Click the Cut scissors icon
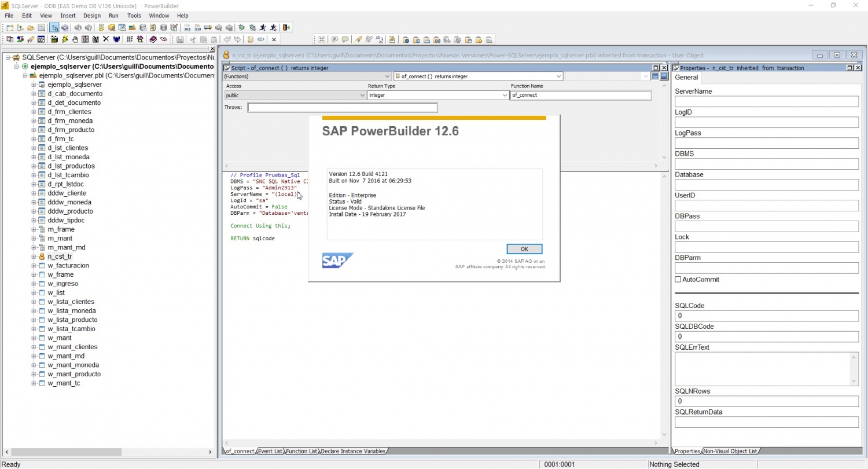 pyautogui.click(x=193, y=39)
